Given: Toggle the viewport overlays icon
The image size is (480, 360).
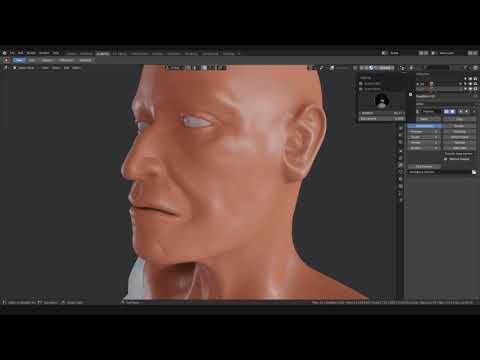Looking at the screenshot, I should point(332,68).
